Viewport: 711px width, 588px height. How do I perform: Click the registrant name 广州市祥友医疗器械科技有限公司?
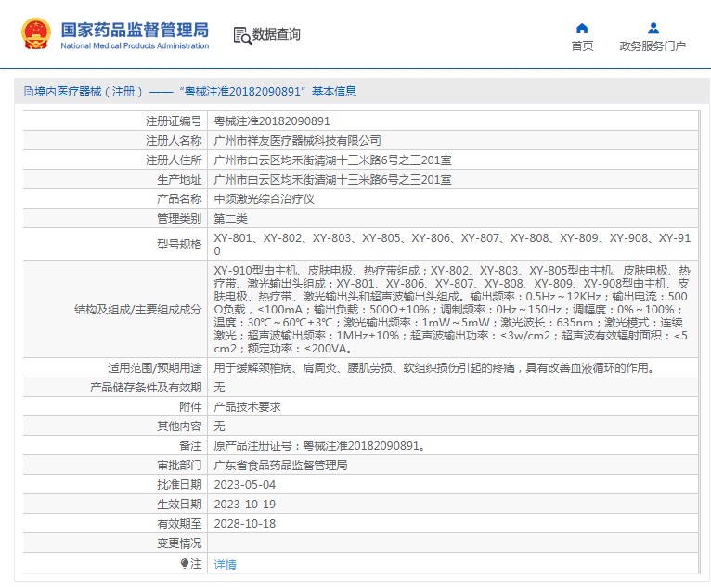pyautogui.click(x=297, y=140)
